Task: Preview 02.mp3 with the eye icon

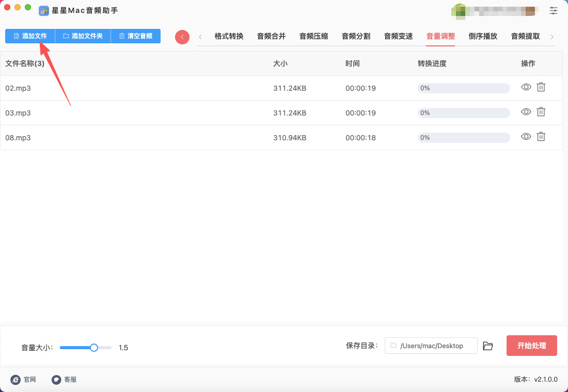Action: point(526,87)
